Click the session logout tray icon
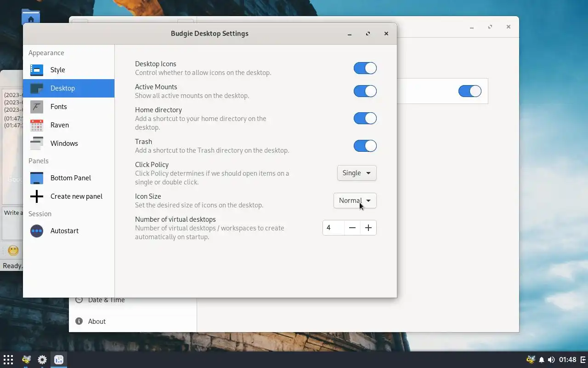The height and width of the screenshot is (368, 588). 583,360
